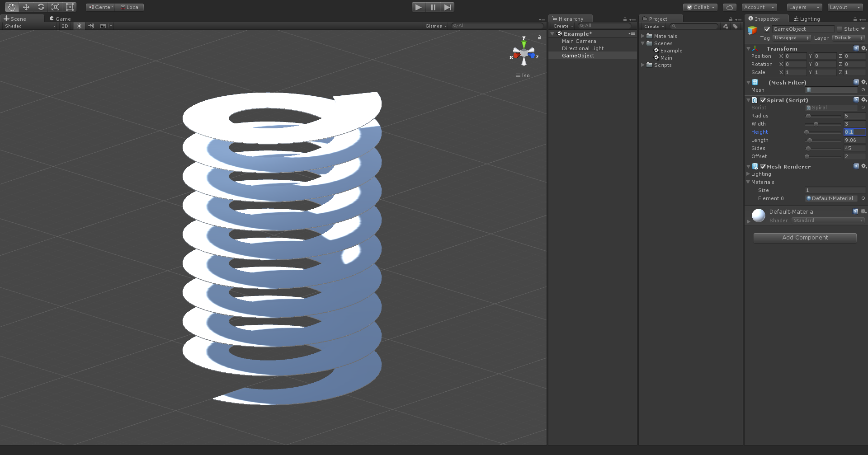
Task: Open the Shaded draw mode dropdown
Action: coord(30,26)
